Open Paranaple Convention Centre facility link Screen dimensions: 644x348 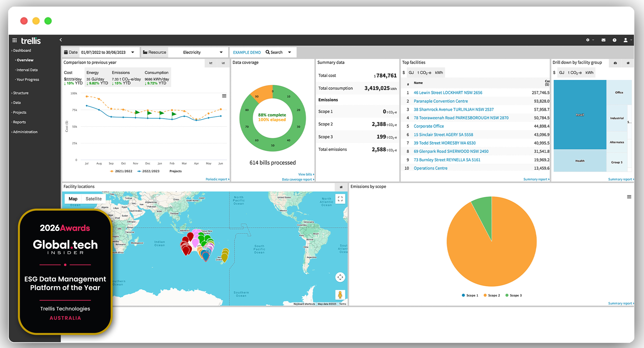(441, 101)
